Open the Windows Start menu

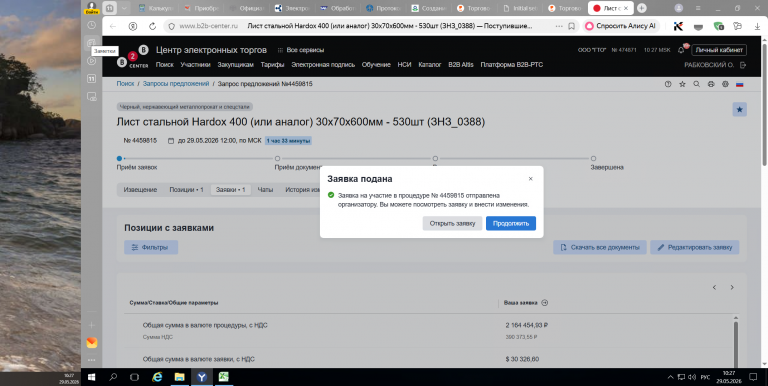pos(92,377)
